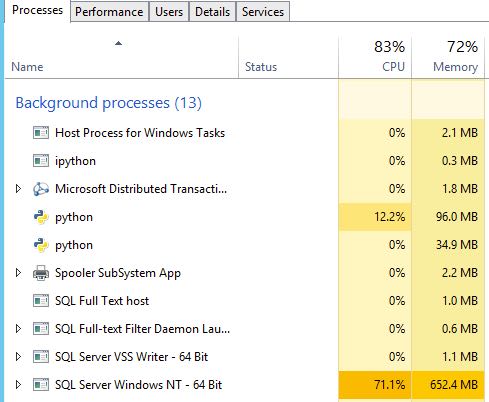
Task: Select the python icon using 34.9 MB
Action: tap(41, 245)
